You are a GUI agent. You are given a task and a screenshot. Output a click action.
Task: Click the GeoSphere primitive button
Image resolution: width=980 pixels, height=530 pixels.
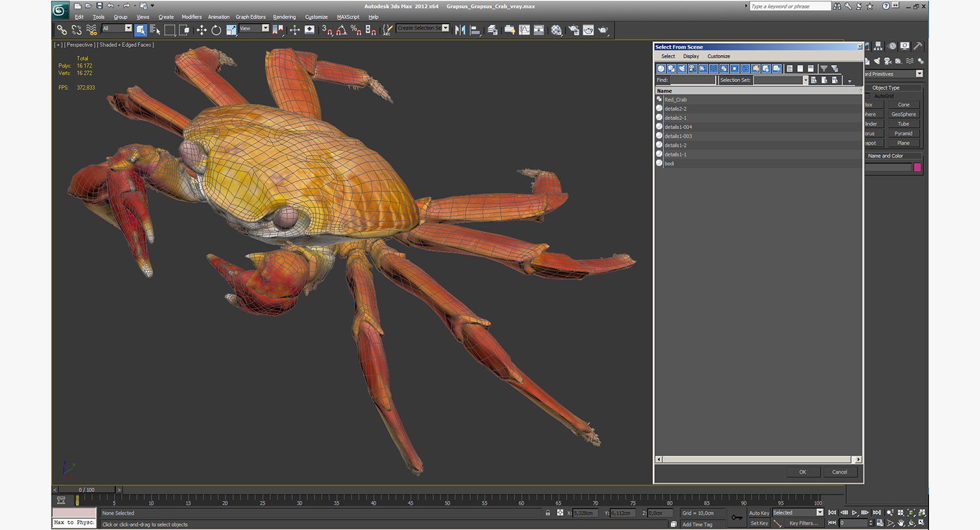coord(903,114)
